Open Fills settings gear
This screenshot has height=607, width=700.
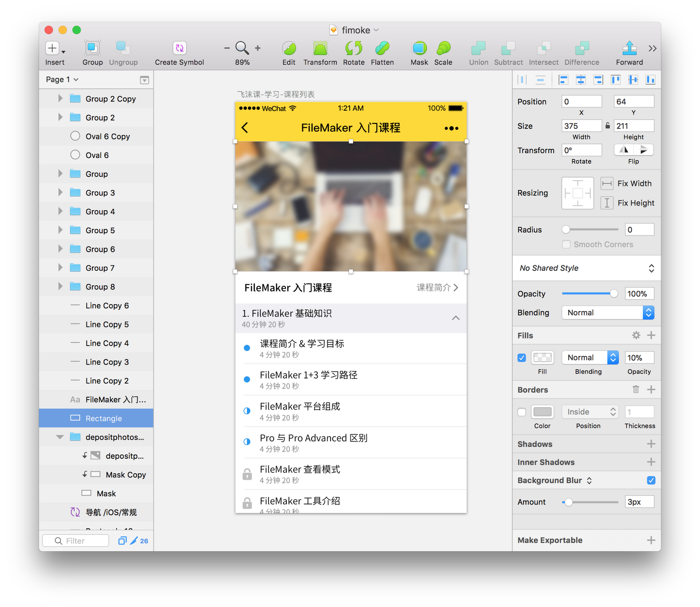(x=636, y=335)
